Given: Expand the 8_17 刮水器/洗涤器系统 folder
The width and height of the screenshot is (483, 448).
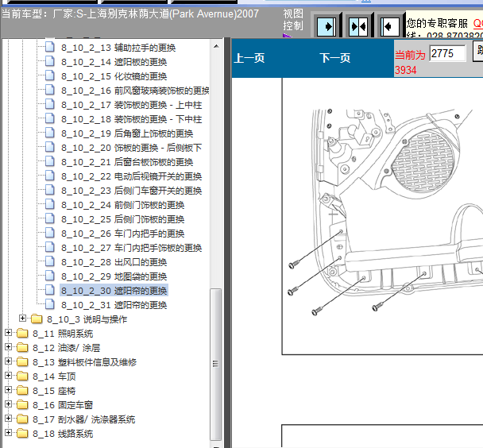Looking at the screenshot, I should [8, 419].
